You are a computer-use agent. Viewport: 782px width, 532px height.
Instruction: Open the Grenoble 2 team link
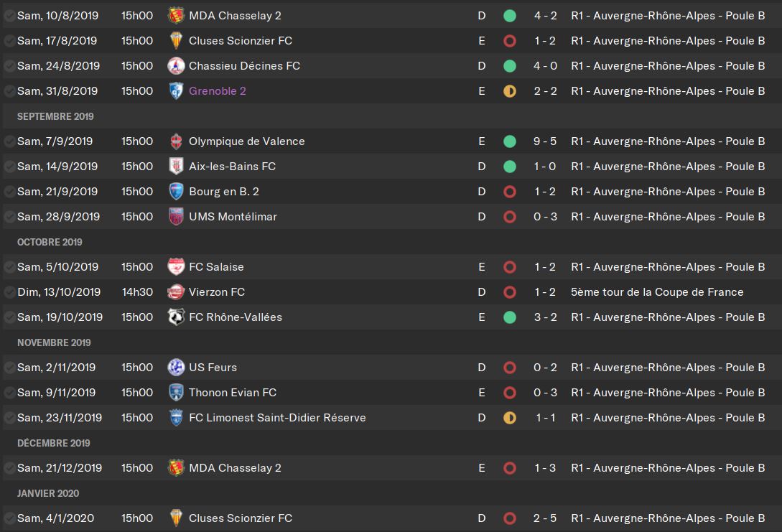point(218,90)
